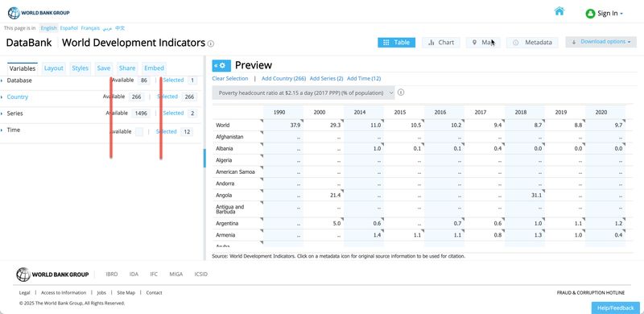Screen dimensions: 644x314
Task: Click the Fraud & Corruption Hotline link
Action: 591,292
